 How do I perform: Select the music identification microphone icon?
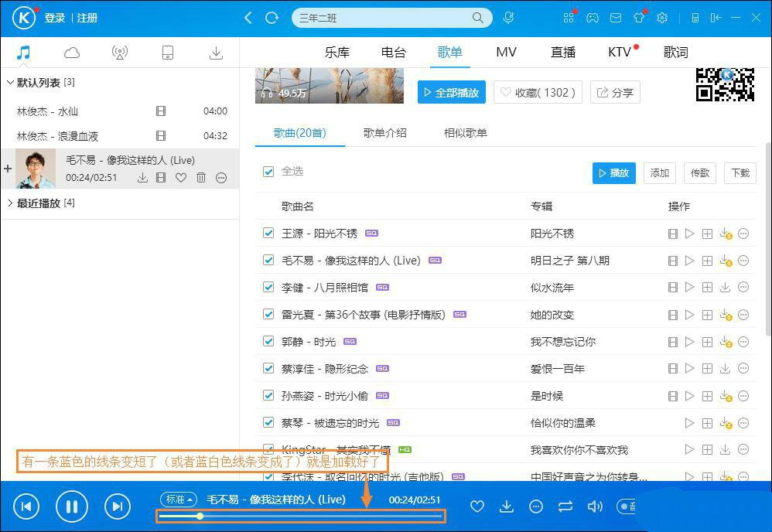pos(508,18)
